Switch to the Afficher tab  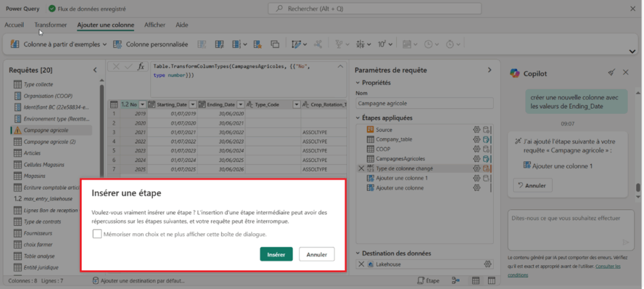pos(155,25)
